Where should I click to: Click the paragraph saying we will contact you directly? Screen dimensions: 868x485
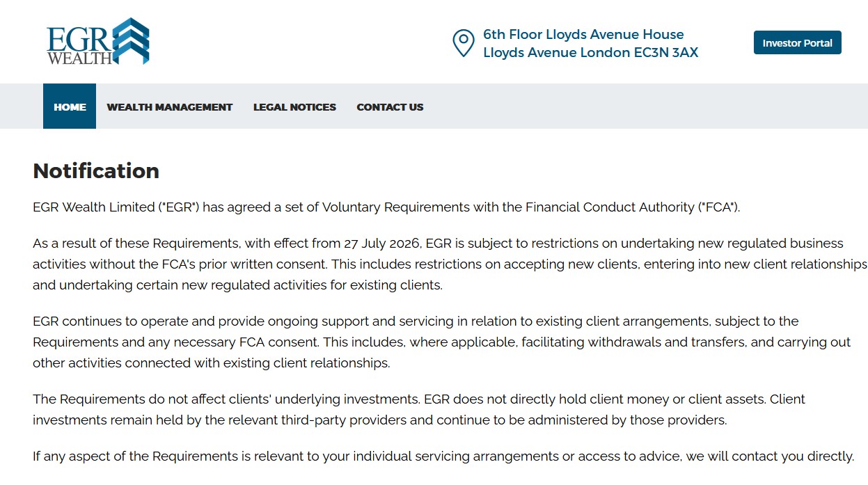pyautogui.click(x=443, y=456)
